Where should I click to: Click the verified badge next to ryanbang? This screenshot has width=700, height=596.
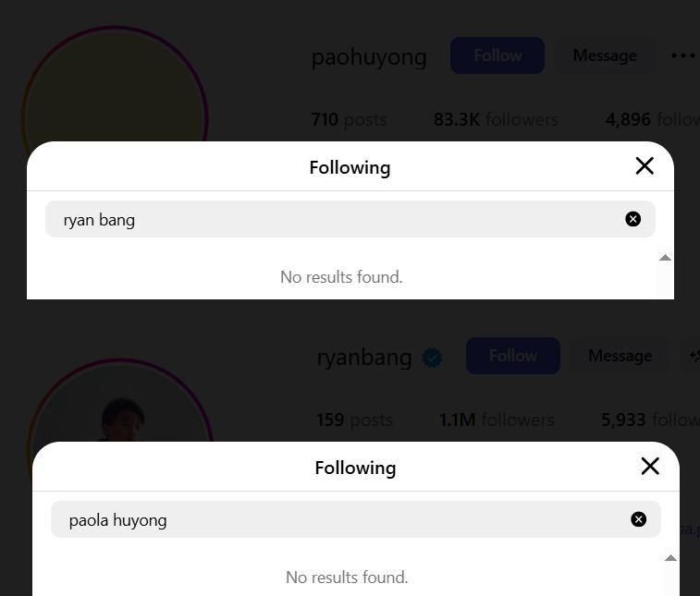click(x=432, y=358)
